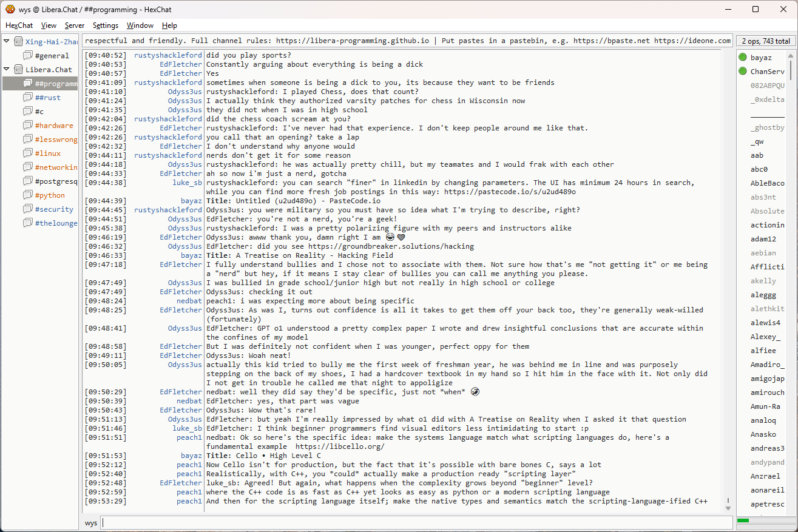Collapse the Libera.Chat server tree
Screen dimensions: 798x532
pos(7,70)
